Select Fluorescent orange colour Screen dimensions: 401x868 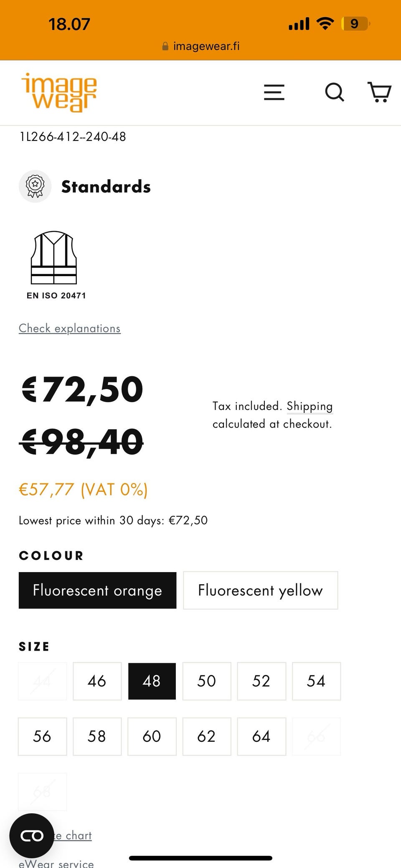pos(97,590)
